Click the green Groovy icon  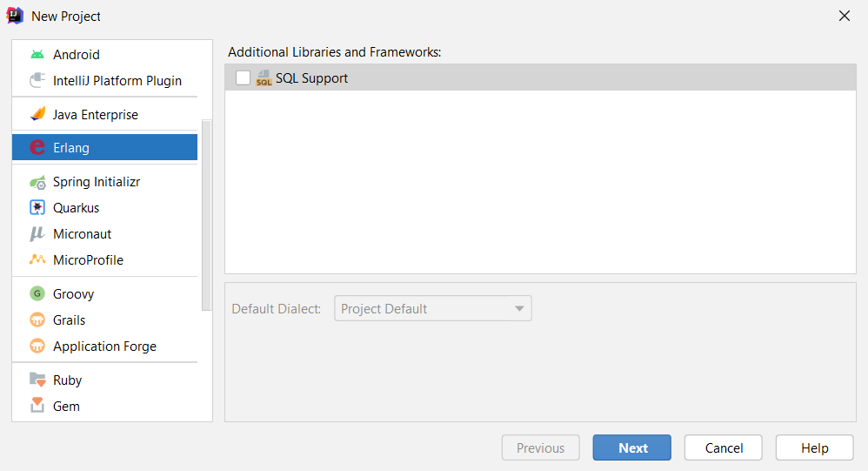pos(37,293)
